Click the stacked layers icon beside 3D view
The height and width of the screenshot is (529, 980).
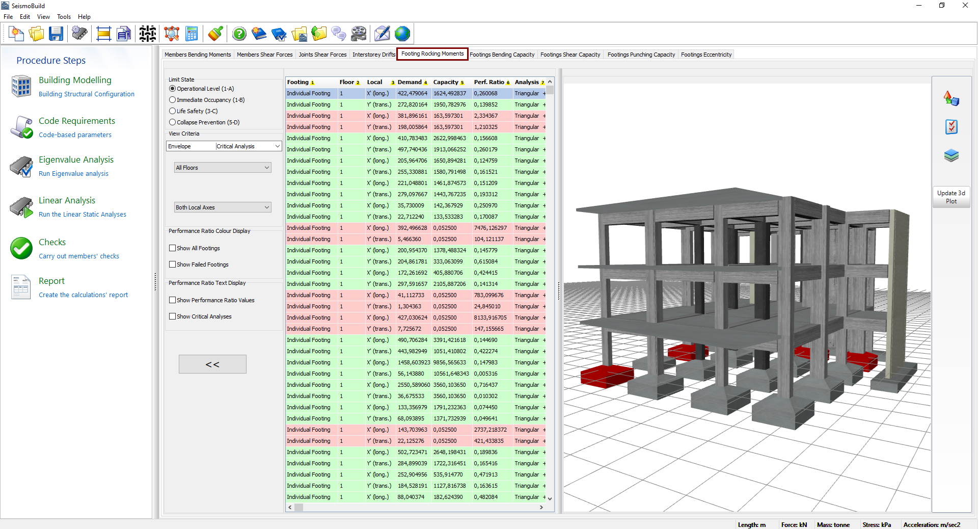click(951, 155)
